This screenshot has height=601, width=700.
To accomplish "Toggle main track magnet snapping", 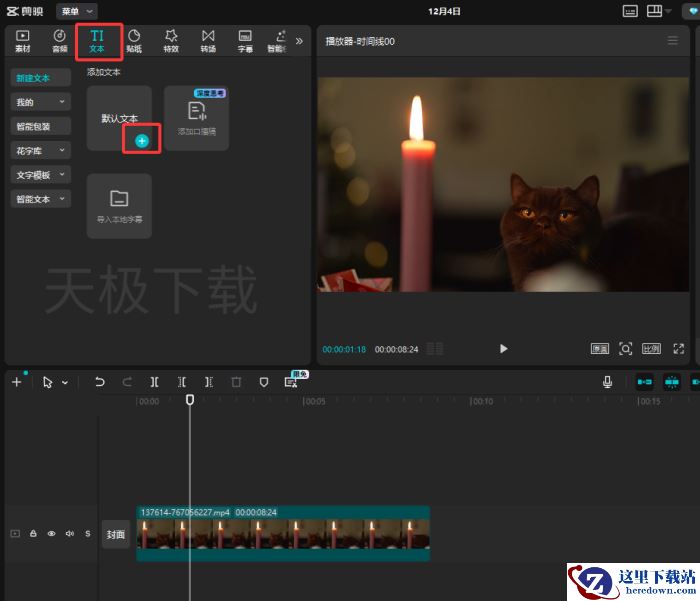I will [645, 382].
